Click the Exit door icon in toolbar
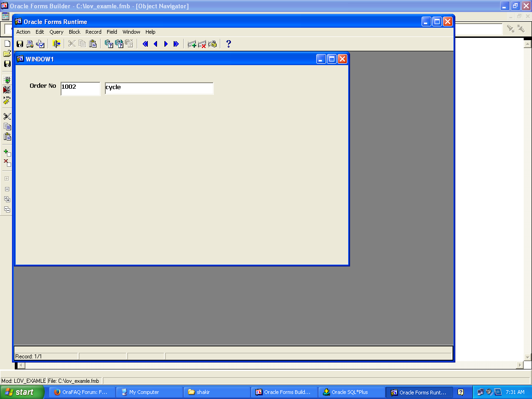Viewport: 532px width, 399px height. point(57,44)
